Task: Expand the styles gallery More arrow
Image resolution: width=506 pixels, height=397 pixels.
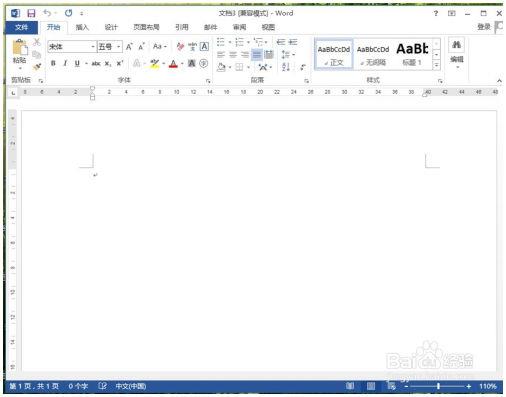Action: point(436,65)
